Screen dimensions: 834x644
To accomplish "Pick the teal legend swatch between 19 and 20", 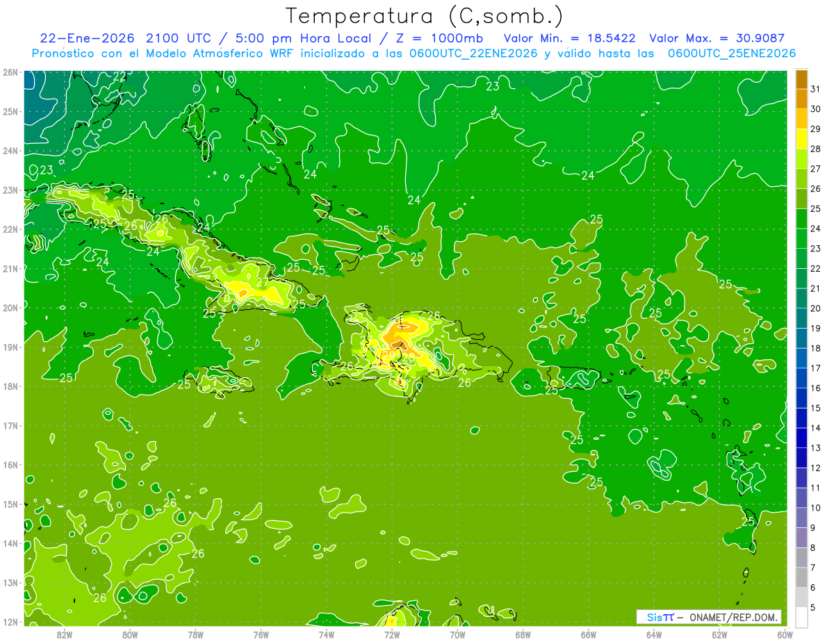I will 801,317.
